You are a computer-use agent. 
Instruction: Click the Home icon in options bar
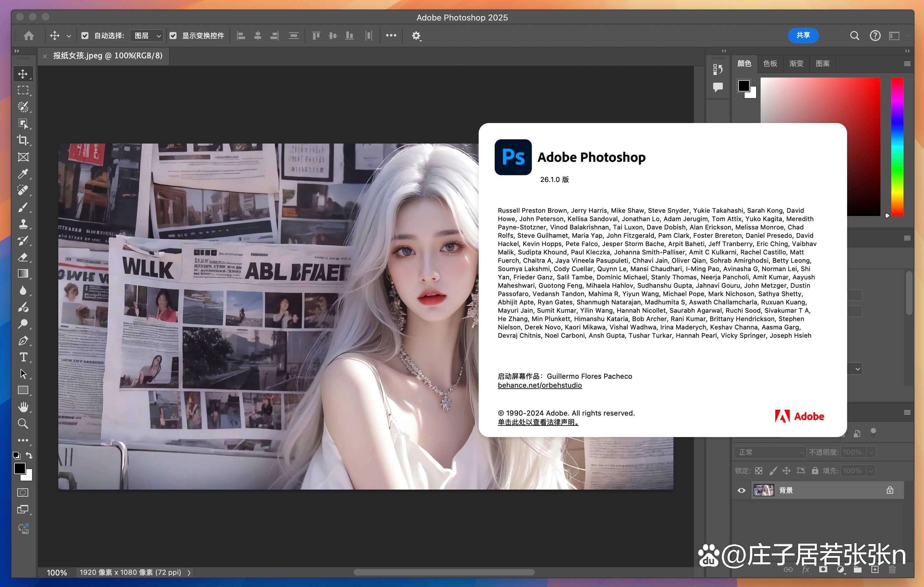[29, 36]
